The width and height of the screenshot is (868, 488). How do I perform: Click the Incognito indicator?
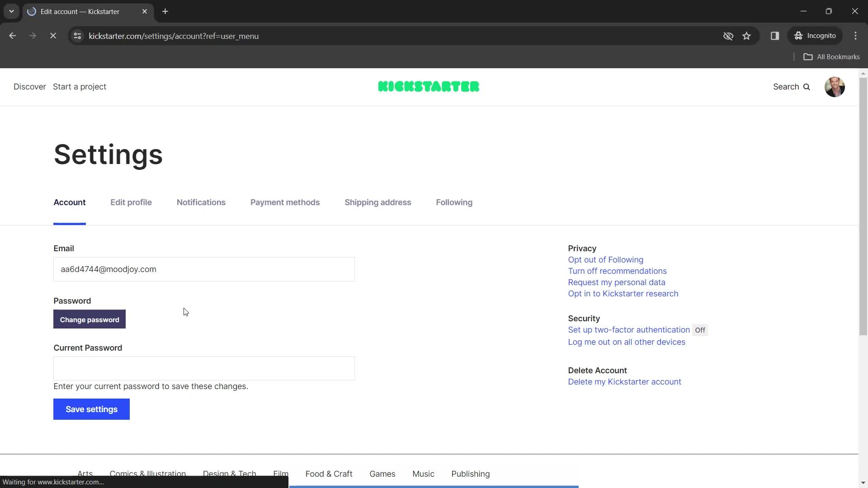click(x=815, y=36)
